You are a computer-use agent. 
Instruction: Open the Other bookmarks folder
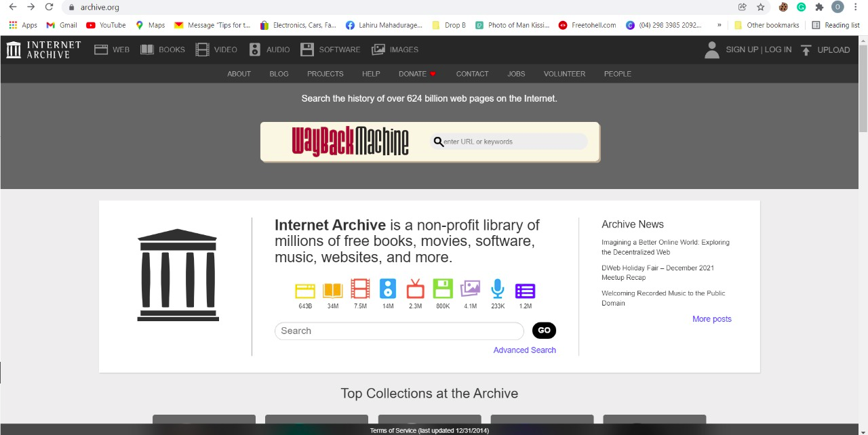click(766, 25)
